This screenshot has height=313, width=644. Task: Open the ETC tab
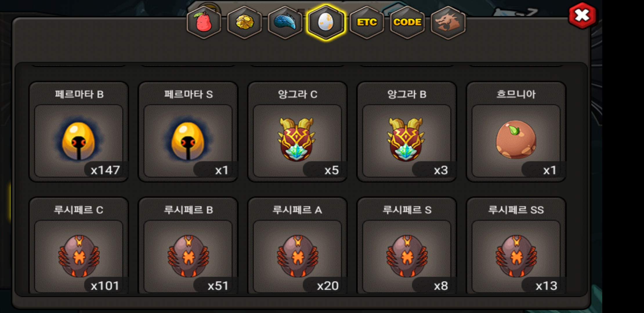click(367, 22)
